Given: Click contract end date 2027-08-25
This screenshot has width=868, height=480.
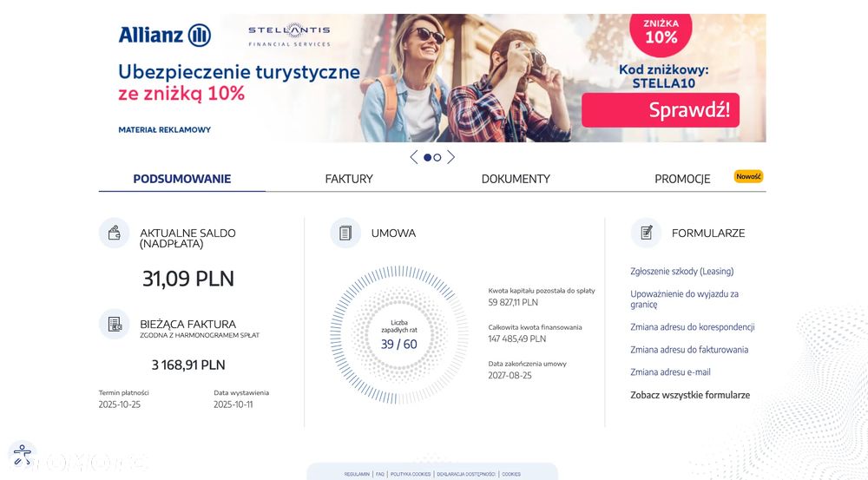Looking at the screenshot, I should tap(510, 375).
